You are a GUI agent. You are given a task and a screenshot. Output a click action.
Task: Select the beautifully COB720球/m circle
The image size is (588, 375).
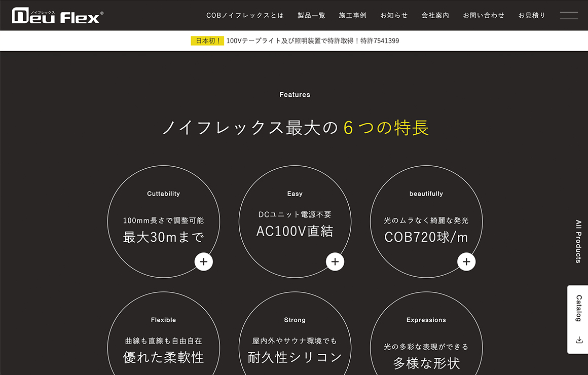426,221
